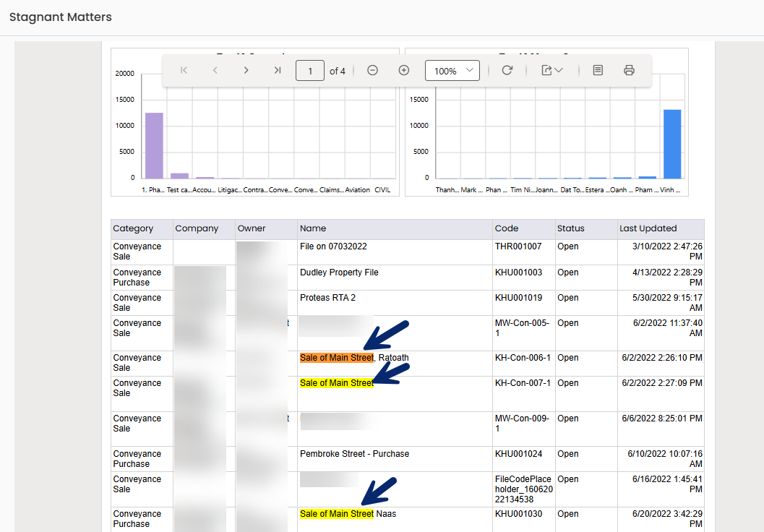
Task: Click 'Conveyance Purchase' in the KHU001030 row
Action: pyautogui.click(x=137, y=519)
